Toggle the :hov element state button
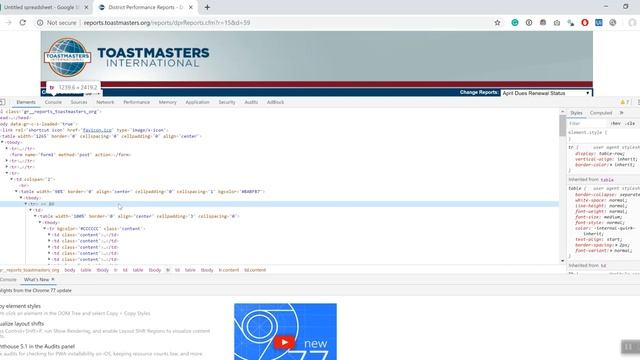 tap(616, 123)
